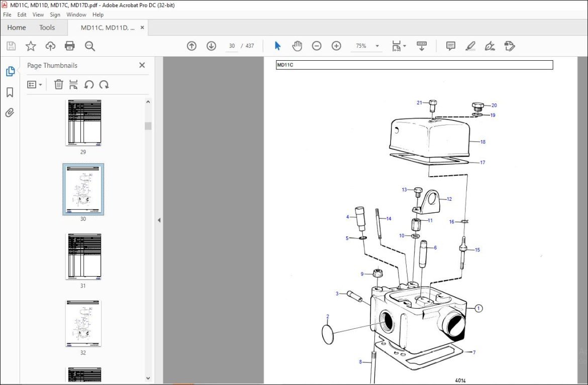Rotate page counterclockwise
This screenshot has width=588, height=385.
[89, 84]
